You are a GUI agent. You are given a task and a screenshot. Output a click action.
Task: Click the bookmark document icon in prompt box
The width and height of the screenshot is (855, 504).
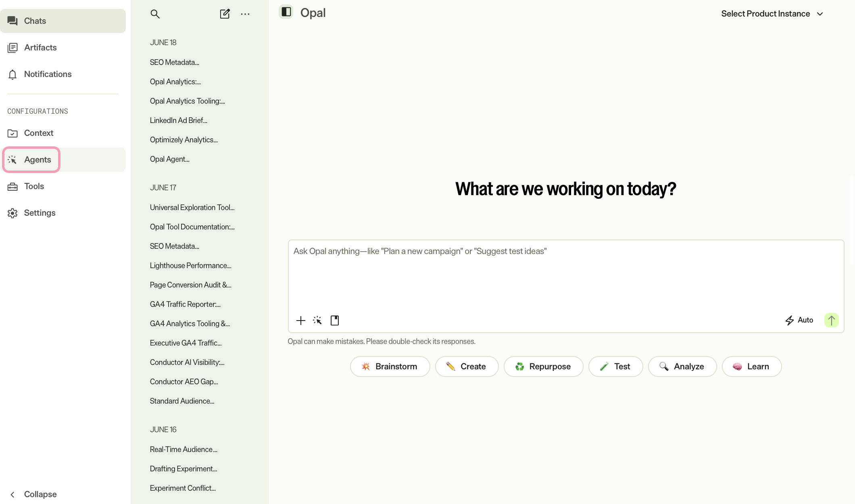(335, 321)
